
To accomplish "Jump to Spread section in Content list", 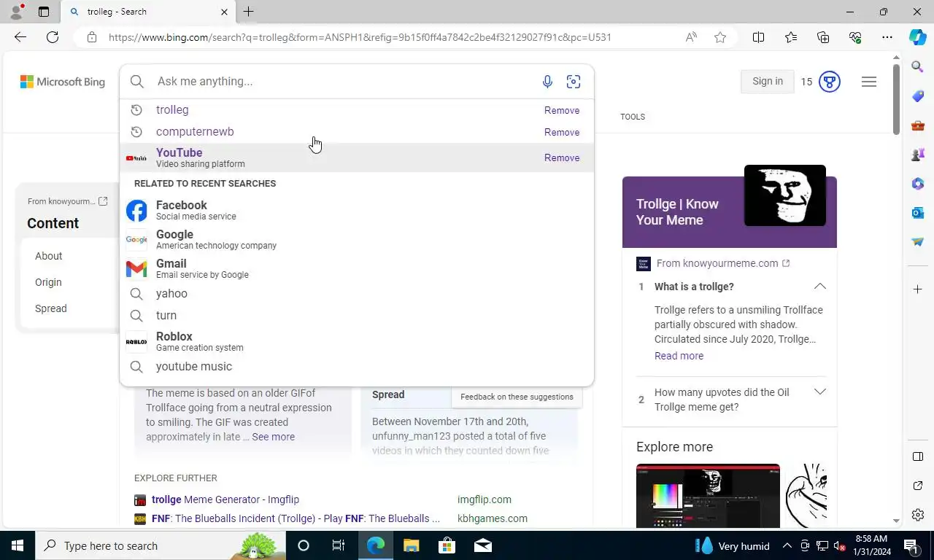I will click(51, 308).
